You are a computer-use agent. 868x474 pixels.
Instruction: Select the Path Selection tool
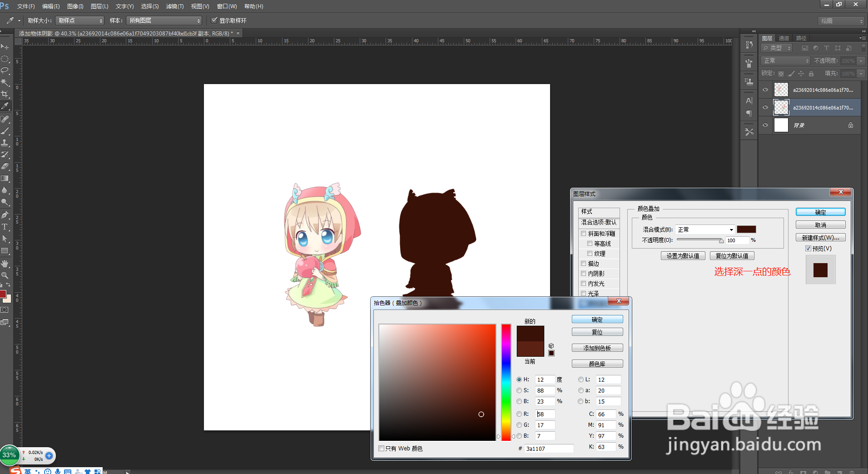tap(5, 239)
